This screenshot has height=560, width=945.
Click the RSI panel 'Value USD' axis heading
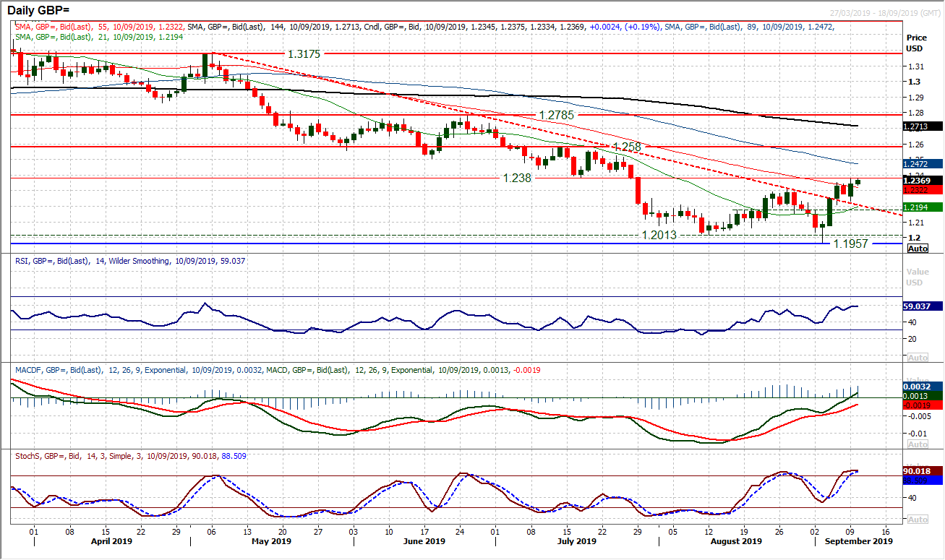click(918, 277)
